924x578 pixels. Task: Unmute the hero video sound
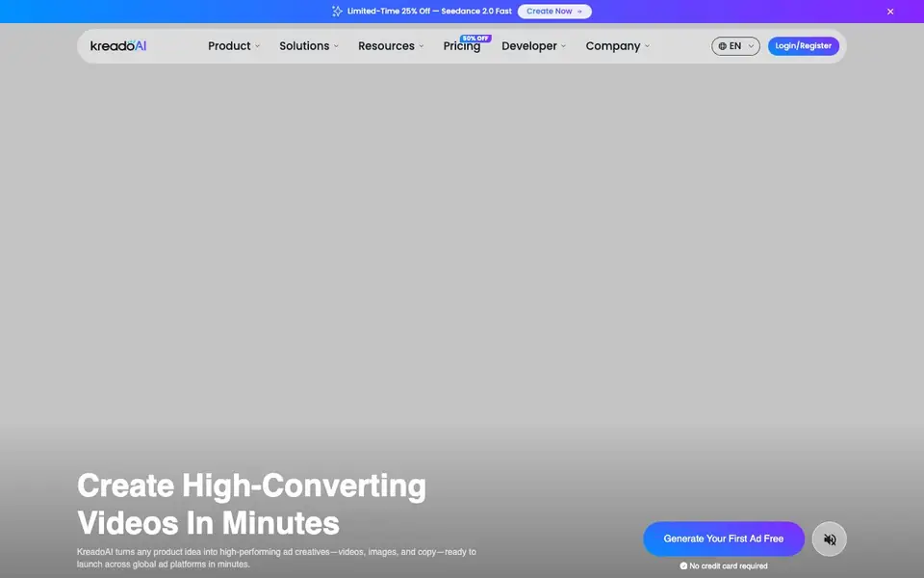pyautogui.click(x=829, y=539)
